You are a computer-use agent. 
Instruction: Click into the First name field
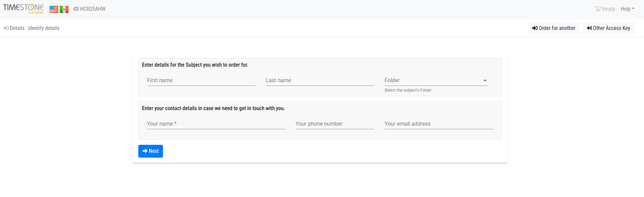click(x=201, y=80)
